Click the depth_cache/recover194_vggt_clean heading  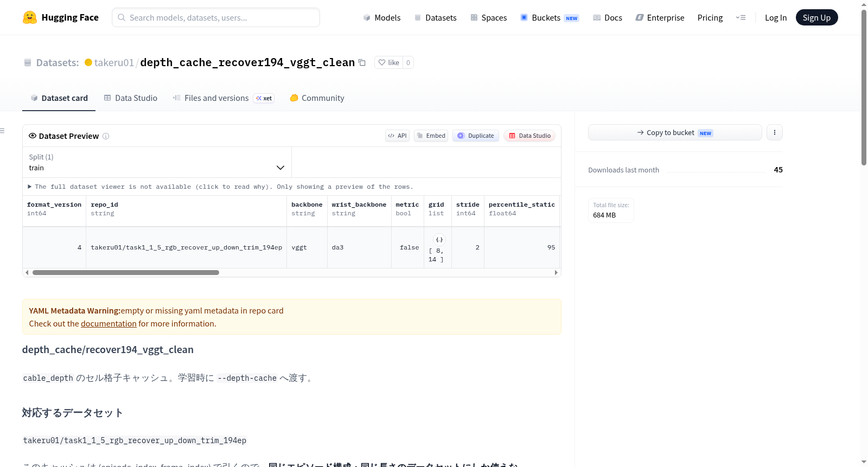[x=108, y=350]
